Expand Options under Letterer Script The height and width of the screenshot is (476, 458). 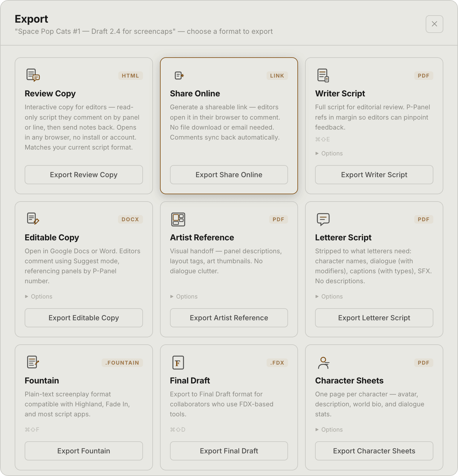[x=329, y=296]
